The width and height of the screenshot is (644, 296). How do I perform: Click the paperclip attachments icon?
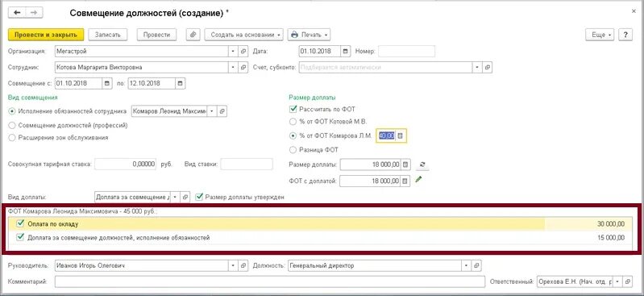pyautogui.click(x=193, y=35)
